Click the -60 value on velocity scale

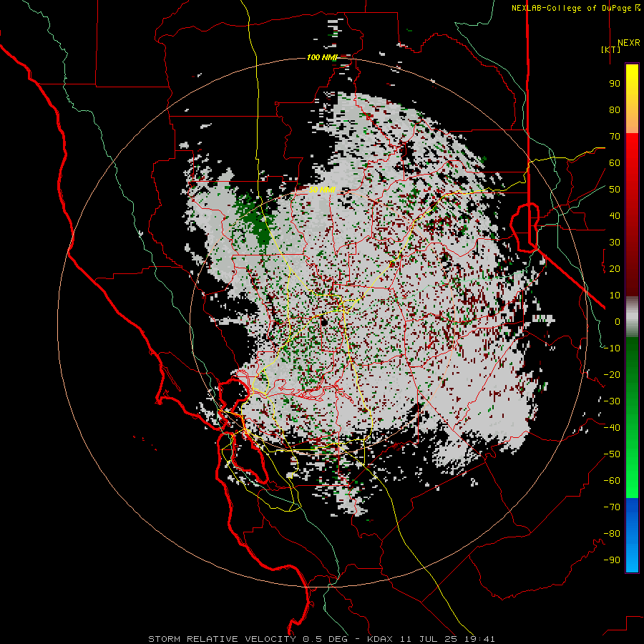point(612,481)
